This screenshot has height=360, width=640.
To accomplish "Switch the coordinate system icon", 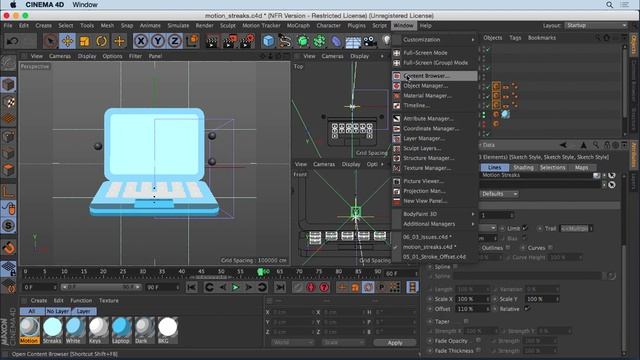I will [x=192, y=41].
